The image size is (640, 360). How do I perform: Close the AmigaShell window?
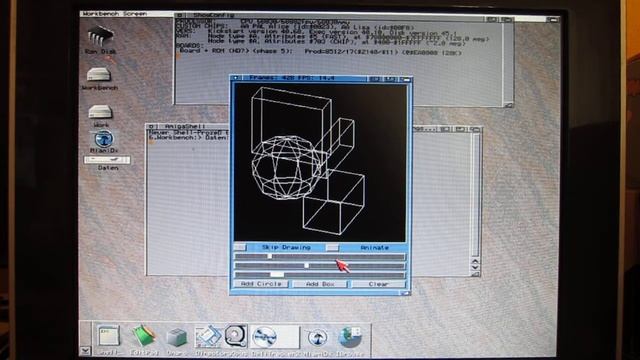click(x=151, y=127)
